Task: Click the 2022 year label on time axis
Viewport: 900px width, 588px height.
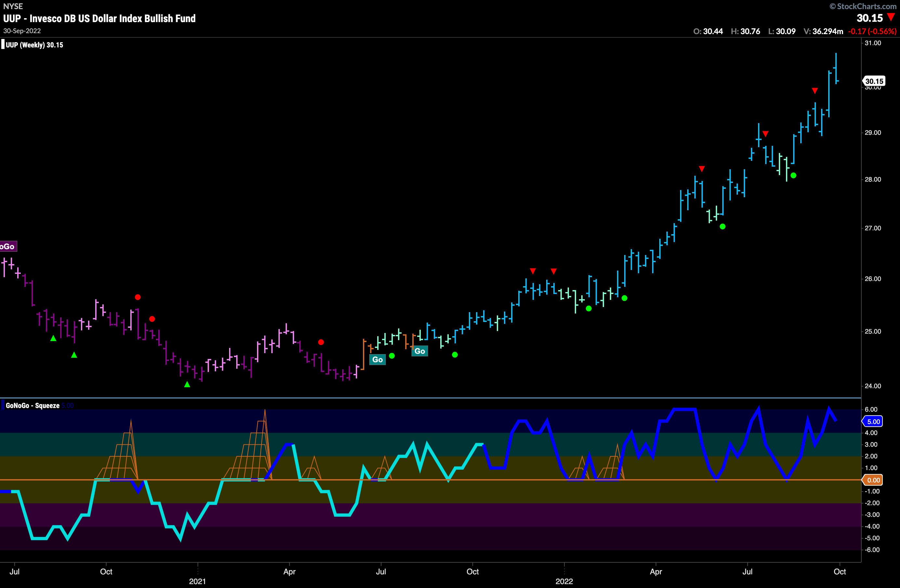Action: [x=564, y=582]
